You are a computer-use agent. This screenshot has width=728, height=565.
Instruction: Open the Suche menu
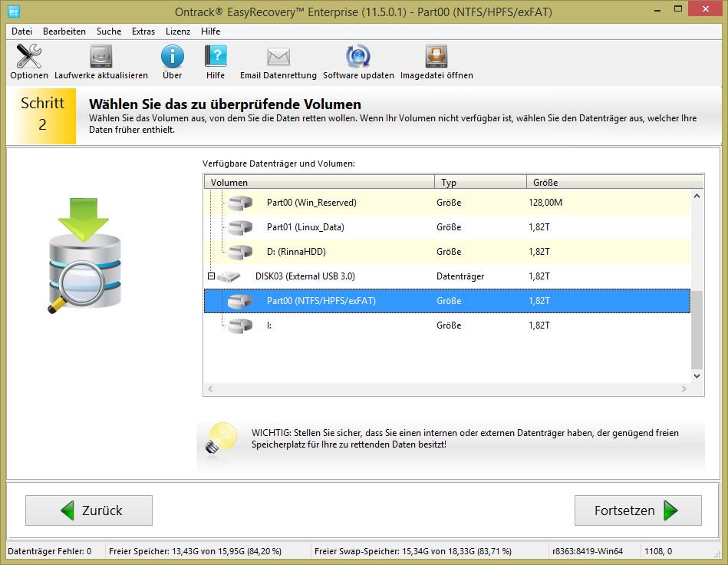coord(109,31)
